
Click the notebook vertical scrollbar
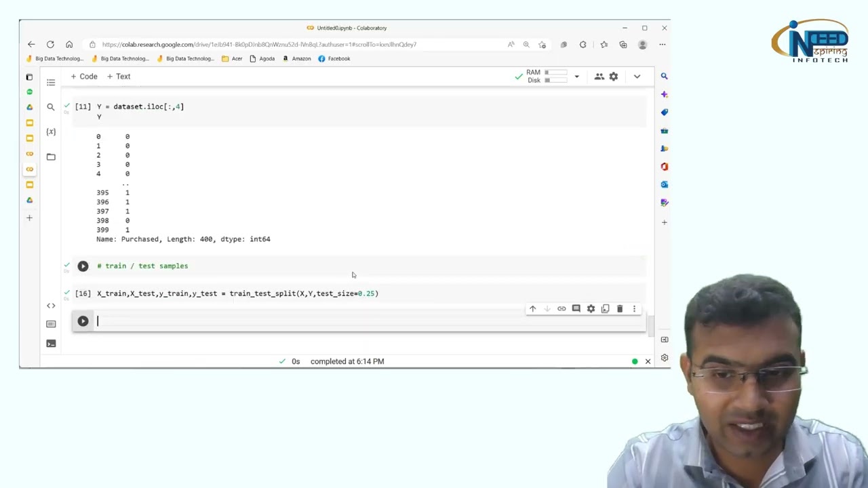[651, 326]
